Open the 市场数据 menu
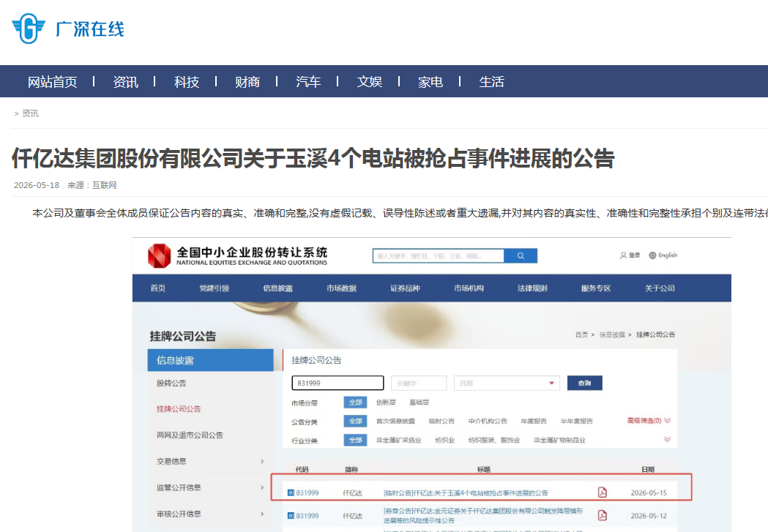768x532 pixels. [341, 288]
